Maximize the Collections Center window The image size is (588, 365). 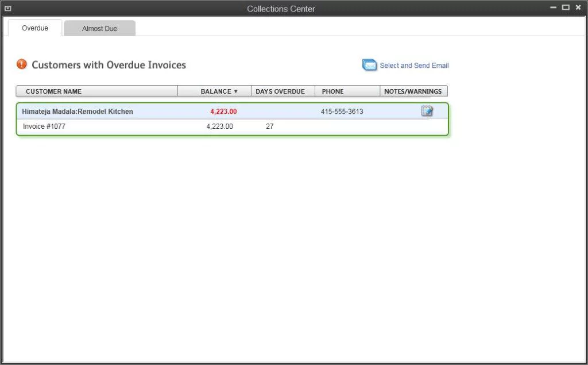[x=566, y=7]
